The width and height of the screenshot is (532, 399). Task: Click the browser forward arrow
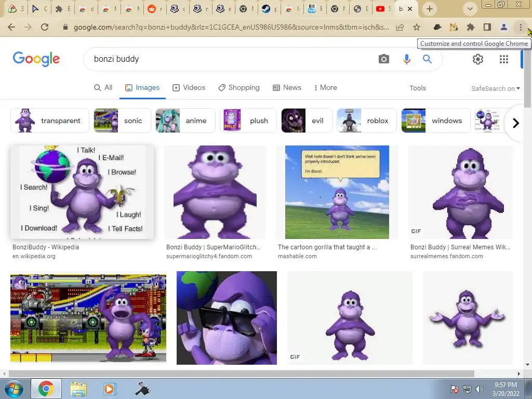pyautogui.click(x=28, y=27)
